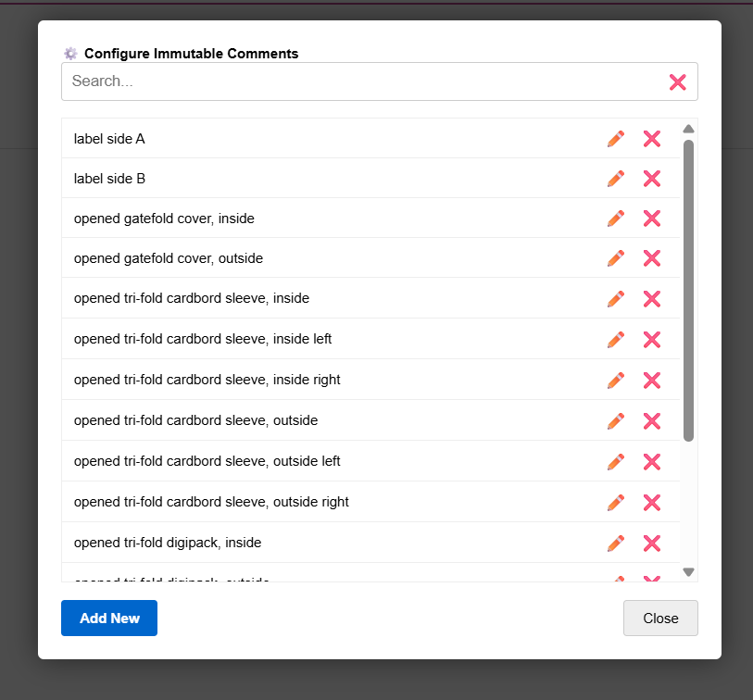Delete 'opened tri-fold digipack, inside' comment

(x=652, y=543)
